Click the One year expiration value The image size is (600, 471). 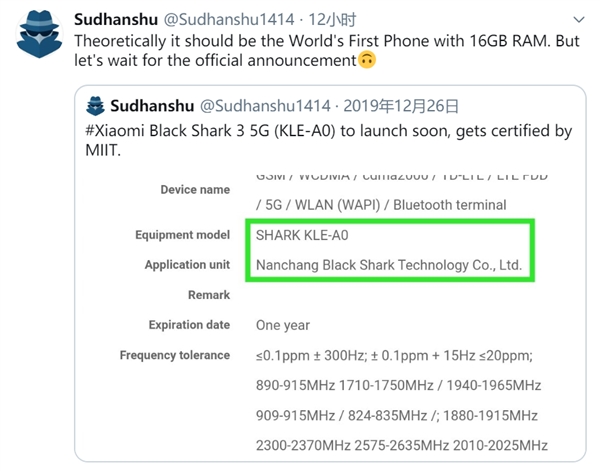coord(282,325)
